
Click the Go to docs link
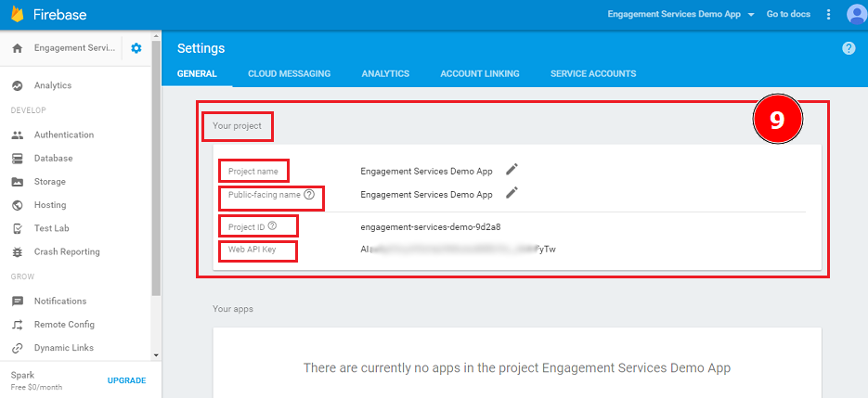[788, 15]
